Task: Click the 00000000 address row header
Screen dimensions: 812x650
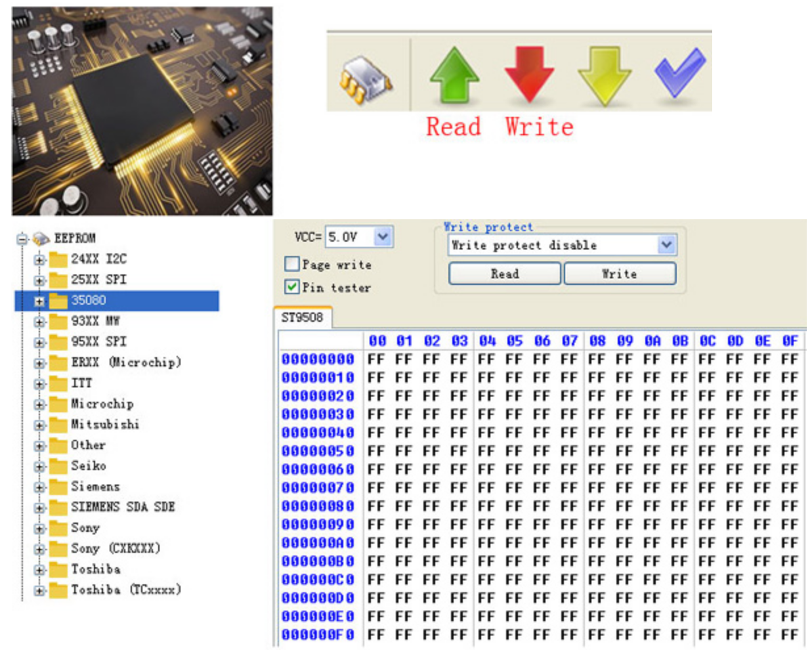Action: tap(318, 359)
